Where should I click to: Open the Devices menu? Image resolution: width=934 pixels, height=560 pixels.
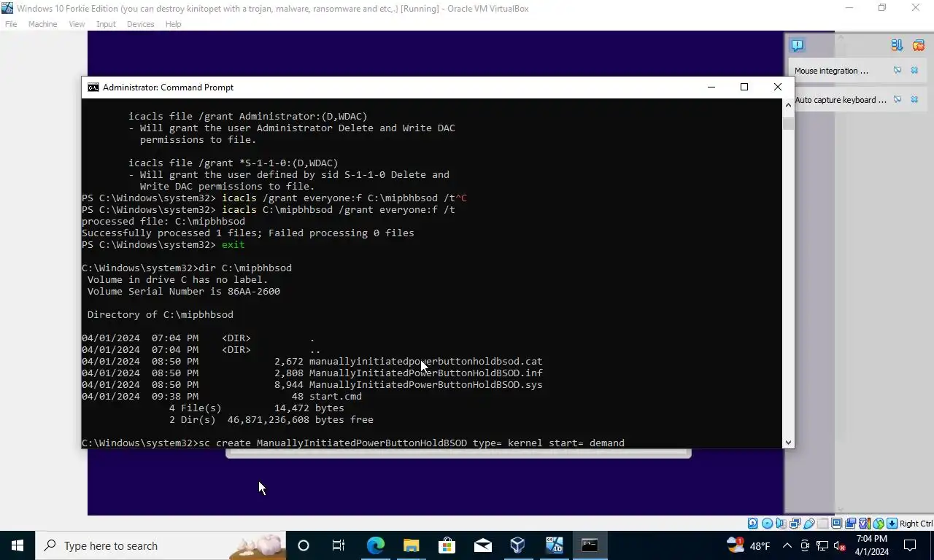pos(140,24)
